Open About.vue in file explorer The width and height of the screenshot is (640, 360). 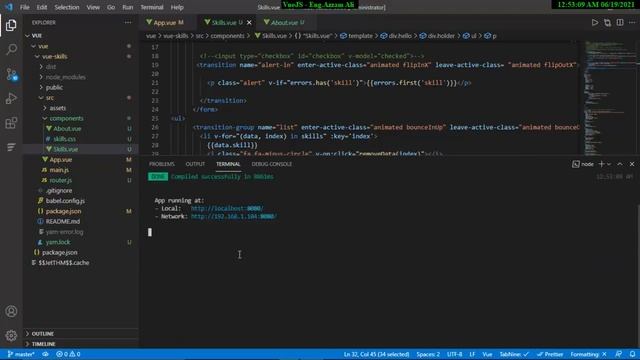tap(67, 129)
